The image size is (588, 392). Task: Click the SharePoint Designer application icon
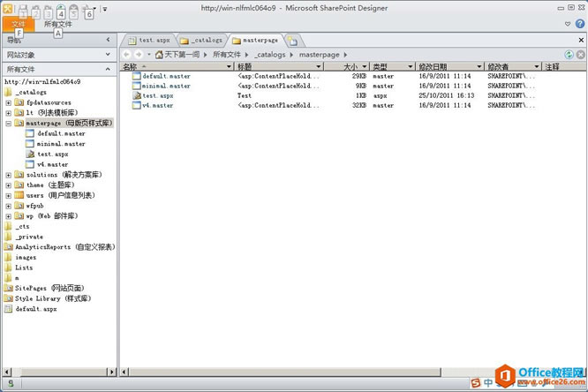coord(7,8)
